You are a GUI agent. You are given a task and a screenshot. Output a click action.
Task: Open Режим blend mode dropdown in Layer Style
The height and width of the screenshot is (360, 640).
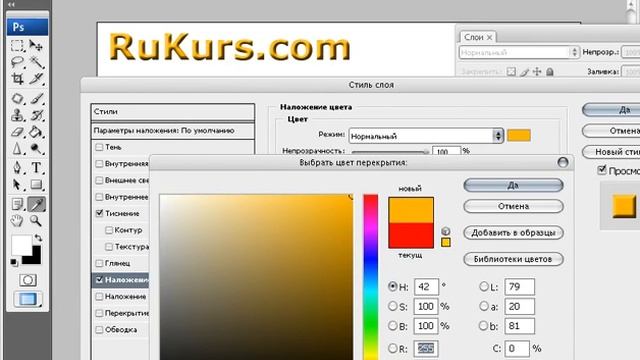pyautogui.click(x=427, y=136)
